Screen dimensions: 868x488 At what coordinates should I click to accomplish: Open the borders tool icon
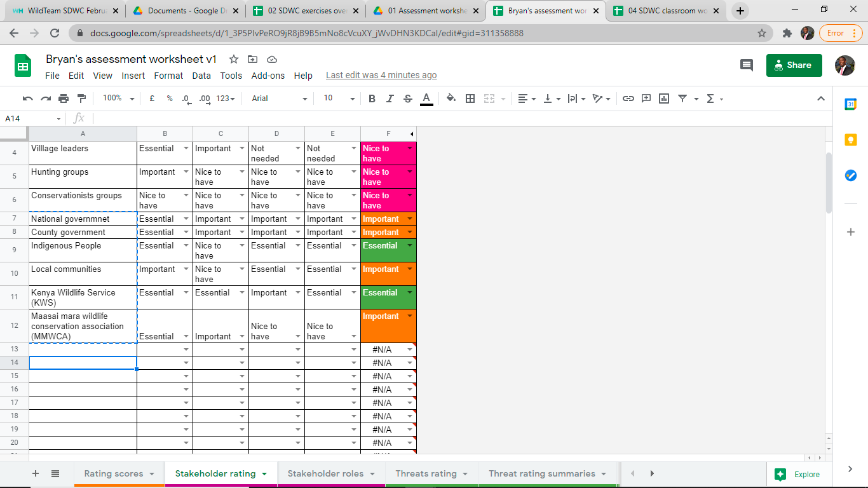(x=470, y=98)
